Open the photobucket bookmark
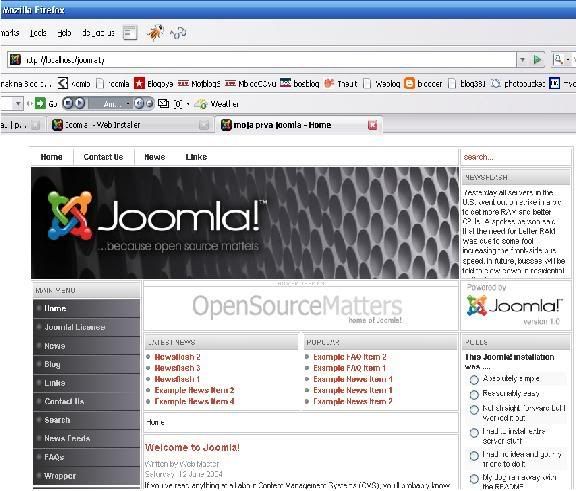This screenshot has width=576, height=491. click(x=518, y=84)
